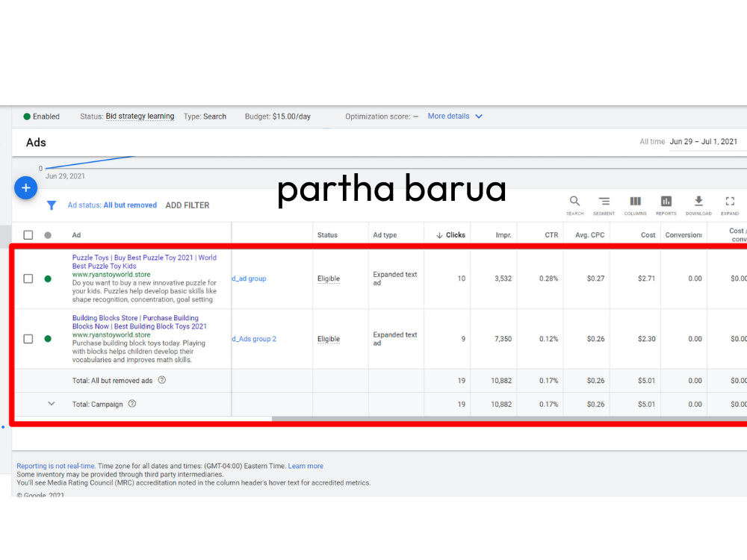The height and width of the screenshot is (560, 747).
Task: Sort by the Cost column header
Action: point(648,234)
